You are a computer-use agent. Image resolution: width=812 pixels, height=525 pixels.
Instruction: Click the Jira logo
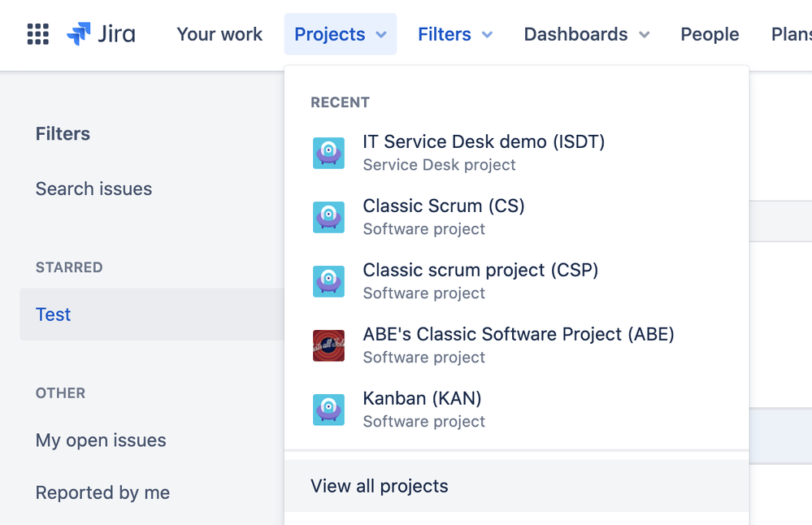[101, 34]
